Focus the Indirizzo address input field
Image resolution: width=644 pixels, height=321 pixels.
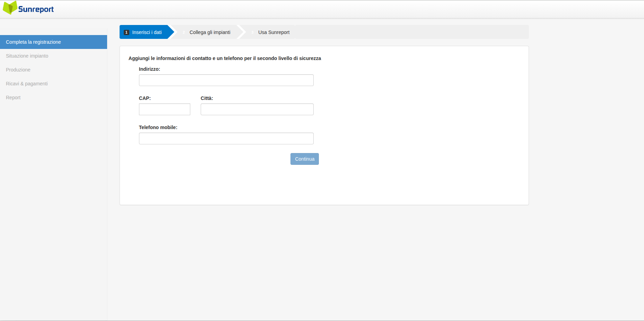226,80
